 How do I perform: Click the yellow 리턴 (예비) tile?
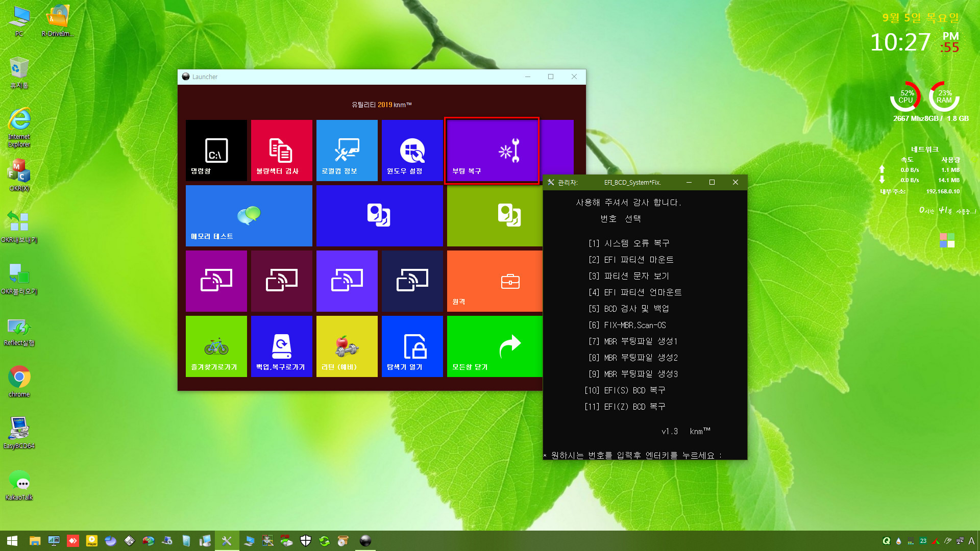tap(347, 346)
